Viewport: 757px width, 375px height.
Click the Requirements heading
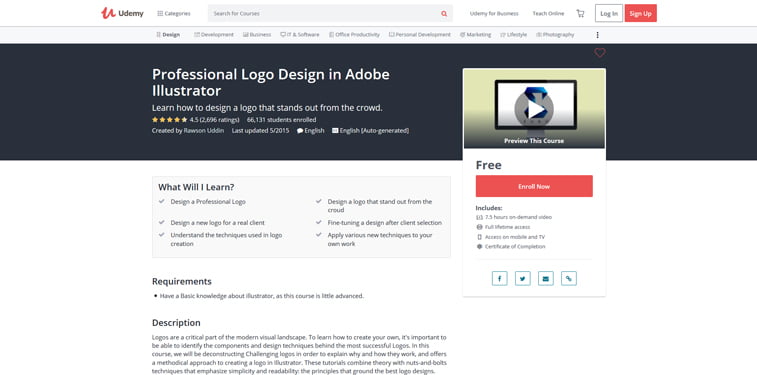(x=182, y=281)
